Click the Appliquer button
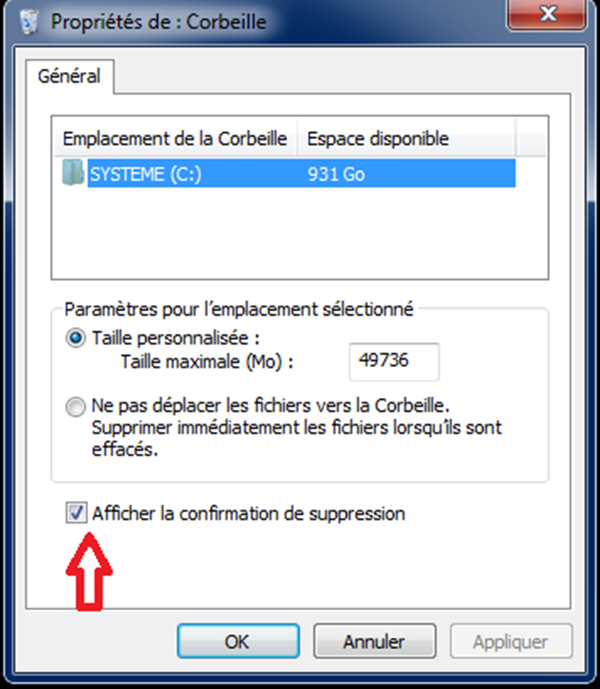The width and height of the screenshot is (600, 689). pos(511,641)
